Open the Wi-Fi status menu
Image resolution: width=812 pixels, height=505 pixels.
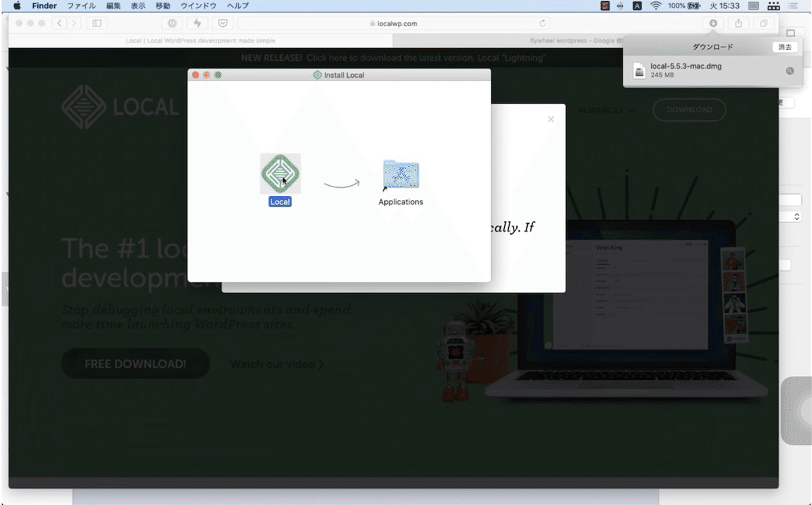click(x=656, y=5)
